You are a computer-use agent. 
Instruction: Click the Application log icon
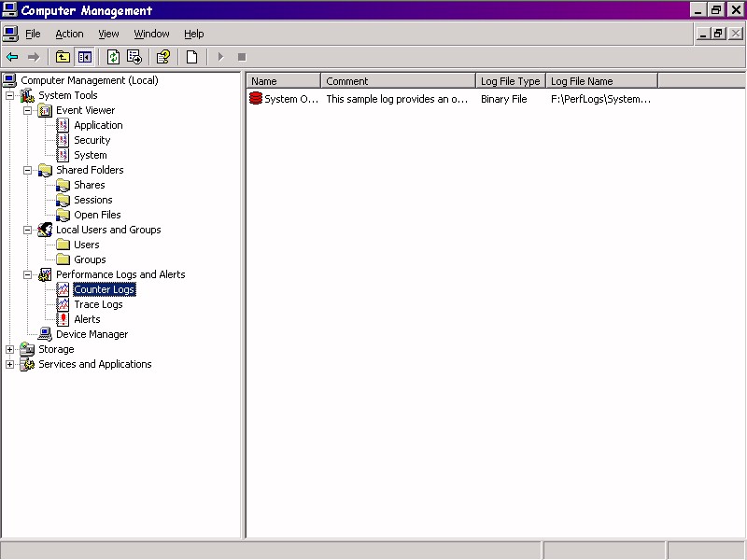click(x=63, y=125)
